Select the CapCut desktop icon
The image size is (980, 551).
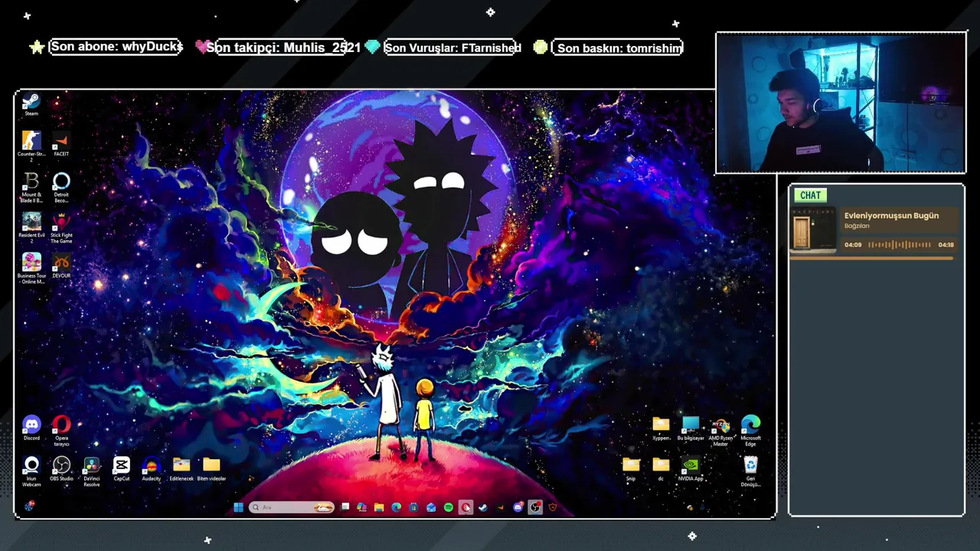121,468
